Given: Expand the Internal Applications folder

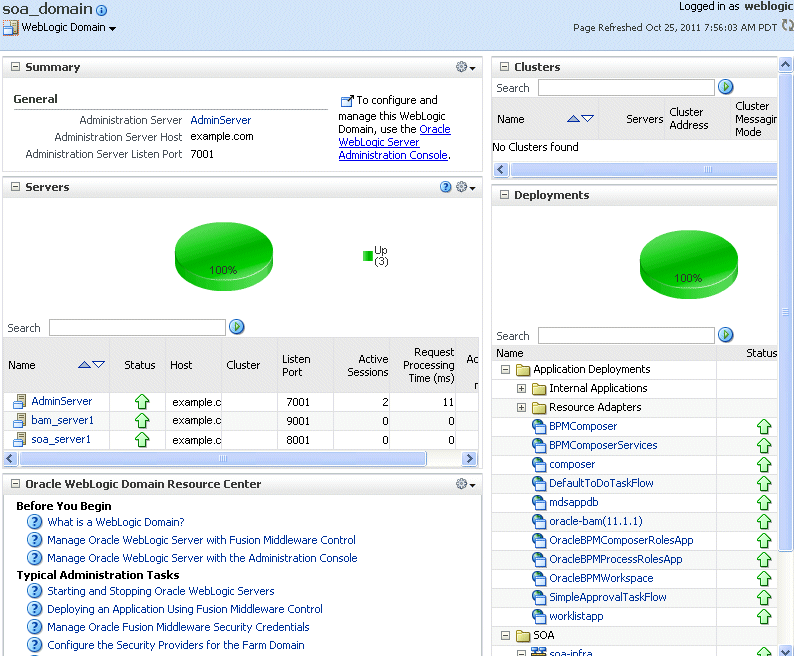Looking at the screenshot, I should click(x=521, y=389).
